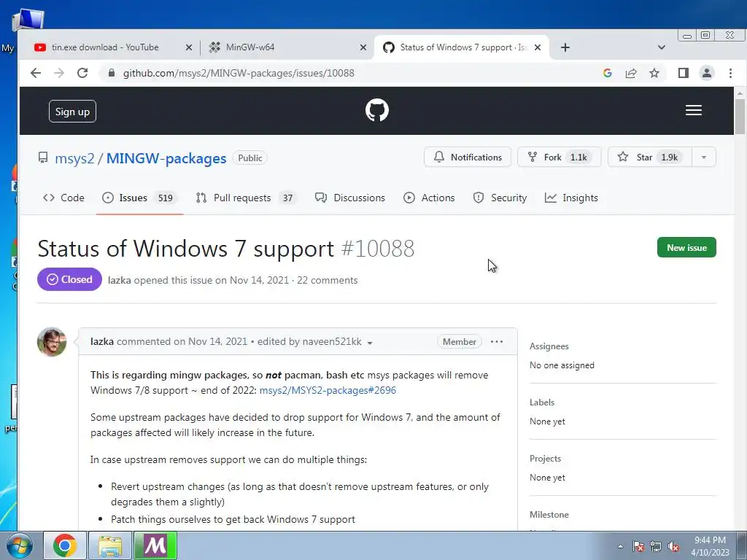This screenshot has width=747, height=560.
Task: Click the Labels sidebar heading
Action: point(542,402)
